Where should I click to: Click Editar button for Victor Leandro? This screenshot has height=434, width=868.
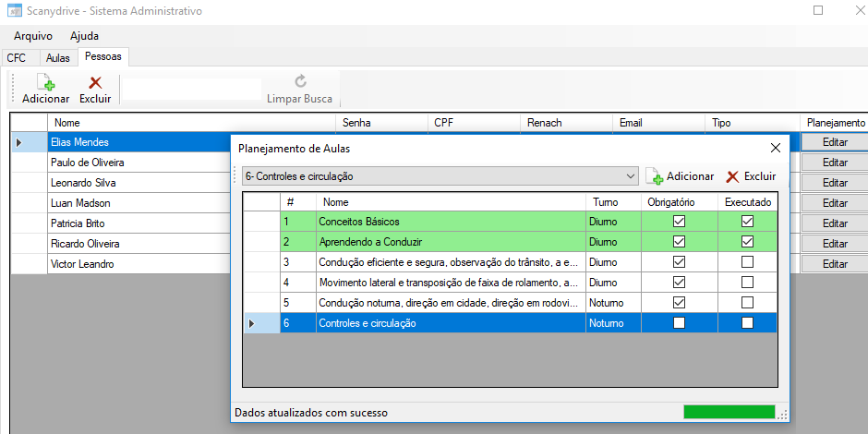click(834, 264)
